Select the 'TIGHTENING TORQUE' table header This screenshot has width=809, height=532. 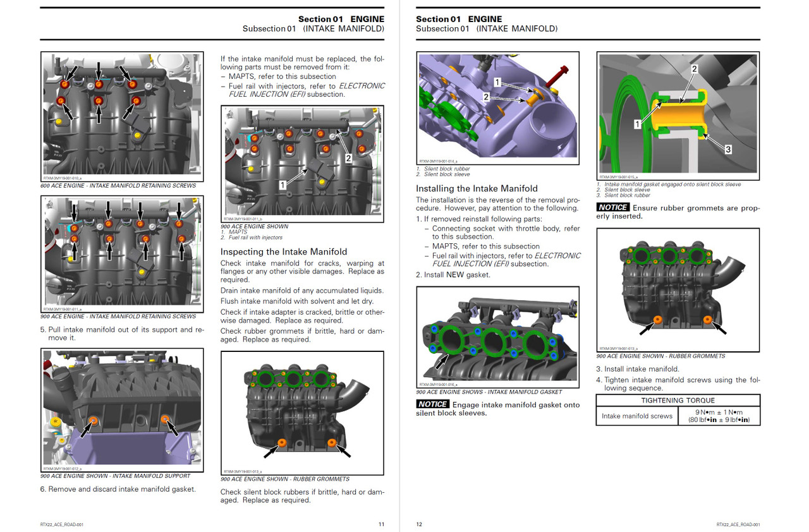tap(678, 400)
